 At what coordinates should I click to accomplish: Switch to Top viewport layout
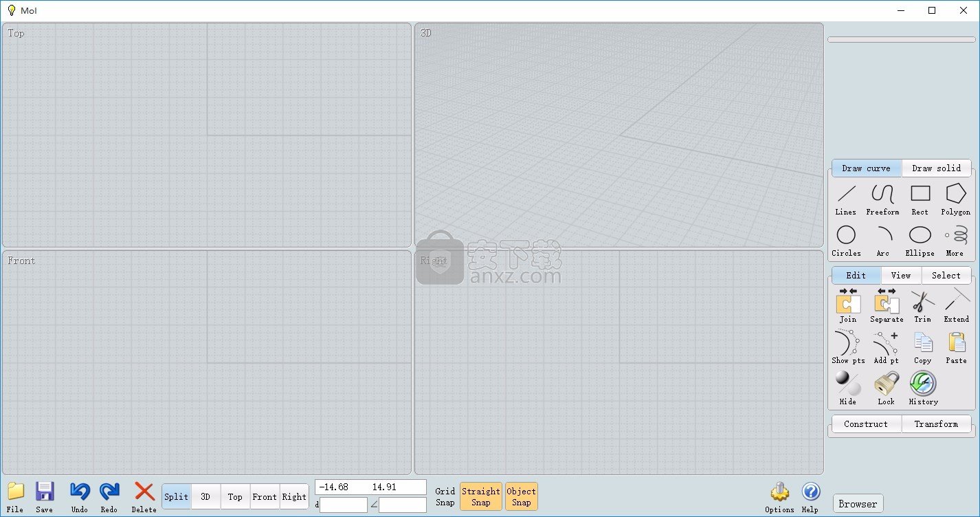[x=235, y=496]
